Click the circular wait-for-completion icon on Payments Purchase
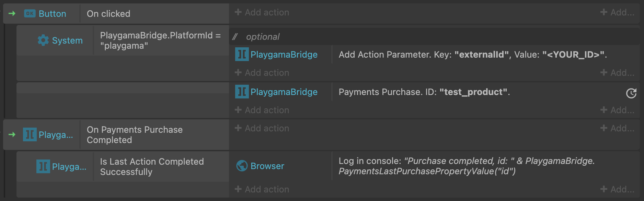The height and width of the screenshot is (201, 644). 631,93
